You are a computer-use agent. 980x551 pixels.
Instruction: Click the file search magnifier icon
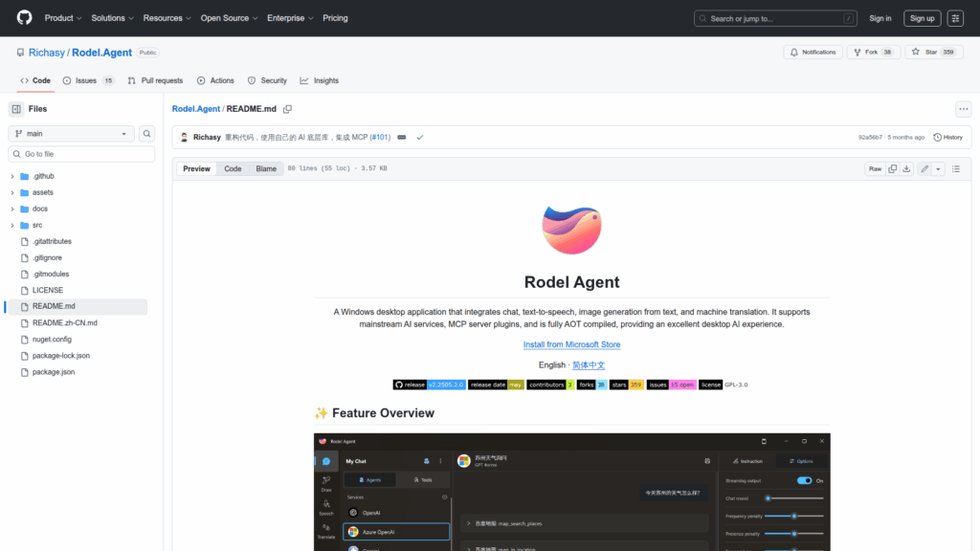tap(147, 134)
